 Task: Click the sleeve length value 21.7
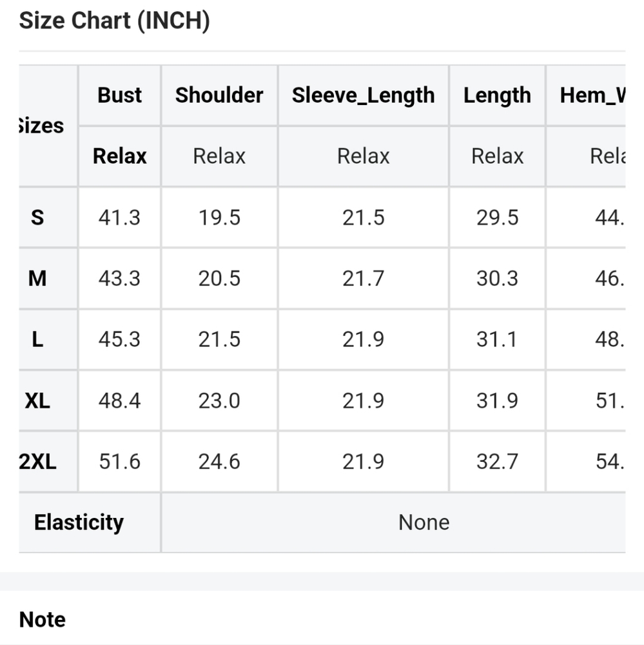(363, 279)
